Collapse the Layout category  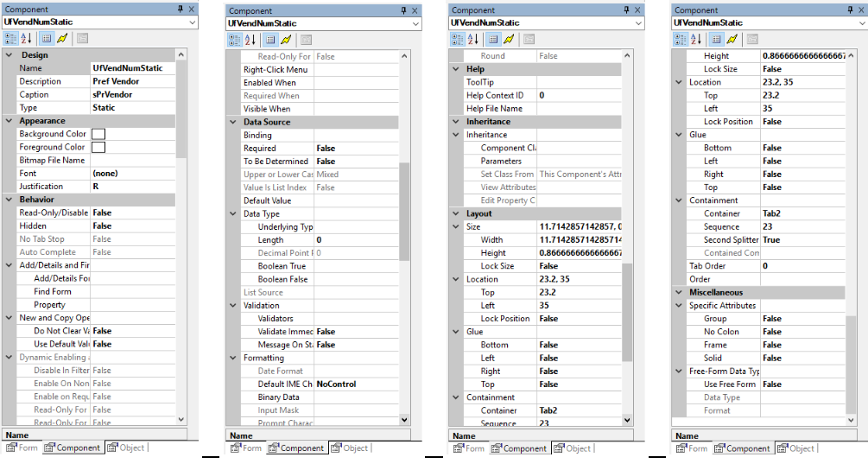pyautogui.click(x=455, y=213)
